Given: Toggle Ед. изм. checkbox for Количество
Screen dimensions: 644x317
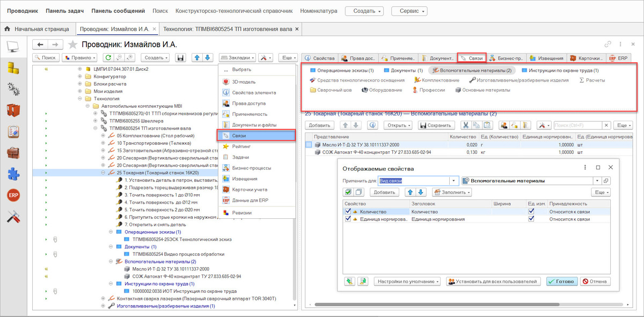Looking at the screenshot, I should [531, 211].
